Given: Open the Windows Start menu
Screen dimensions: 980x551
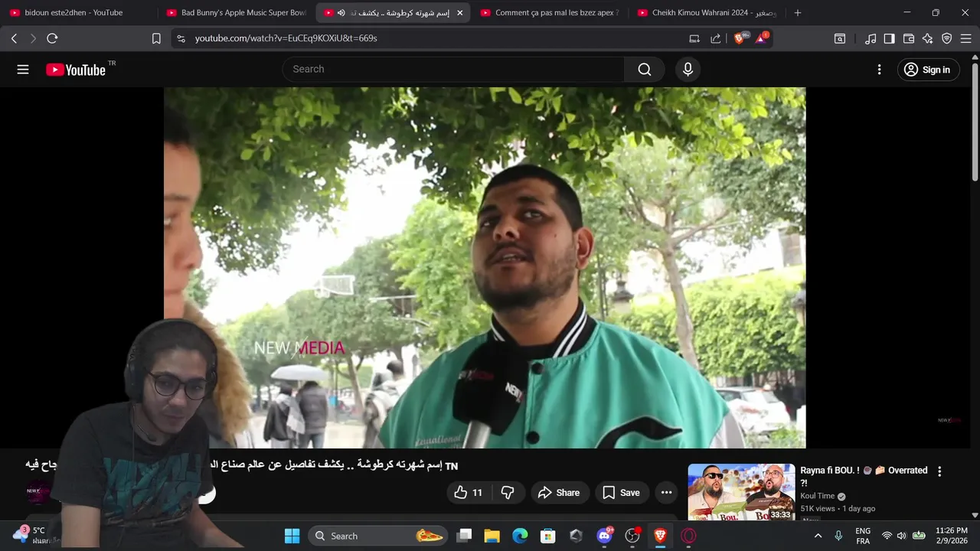Looking at the screenshot, I should coord(292,536).
